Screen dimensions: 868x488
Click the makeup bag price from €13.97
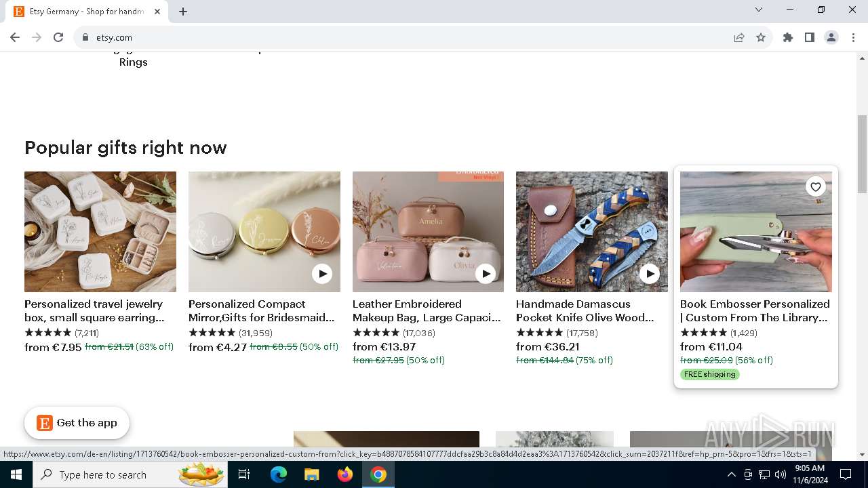point(384,346)
